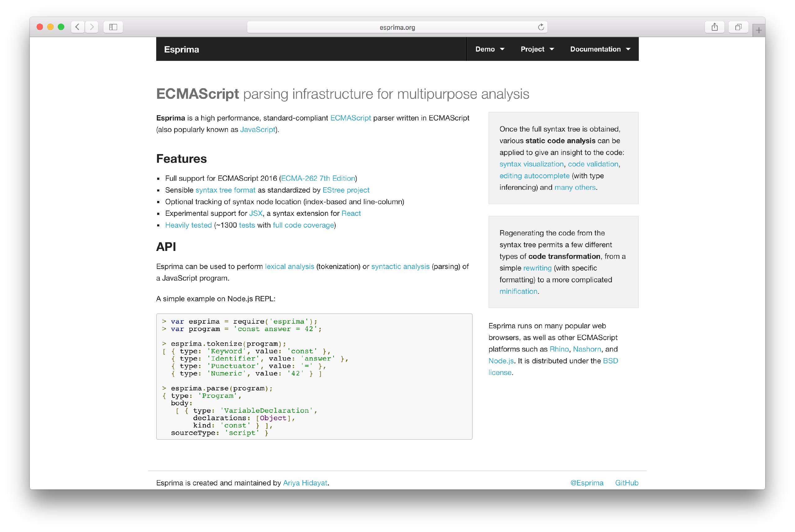Expand the Project dropdown menu
795x532 pixels.
tap(537, 49)
